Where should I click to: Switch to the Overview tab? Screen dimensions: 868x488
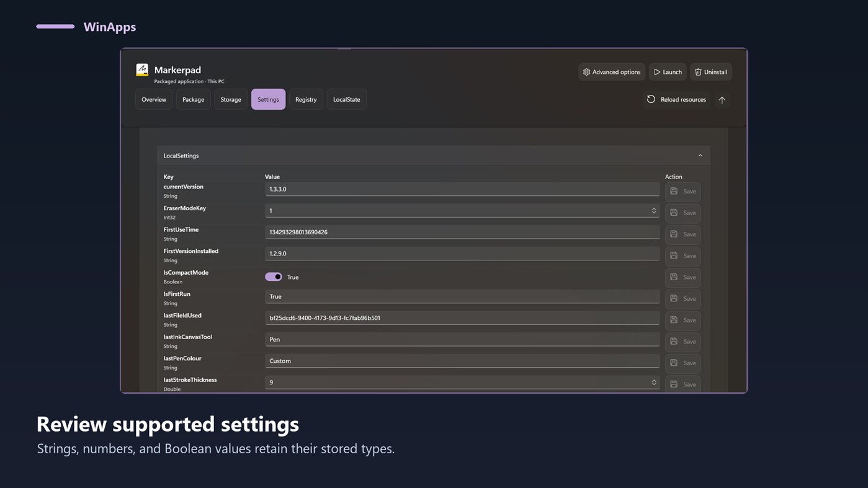coord(154,99)
